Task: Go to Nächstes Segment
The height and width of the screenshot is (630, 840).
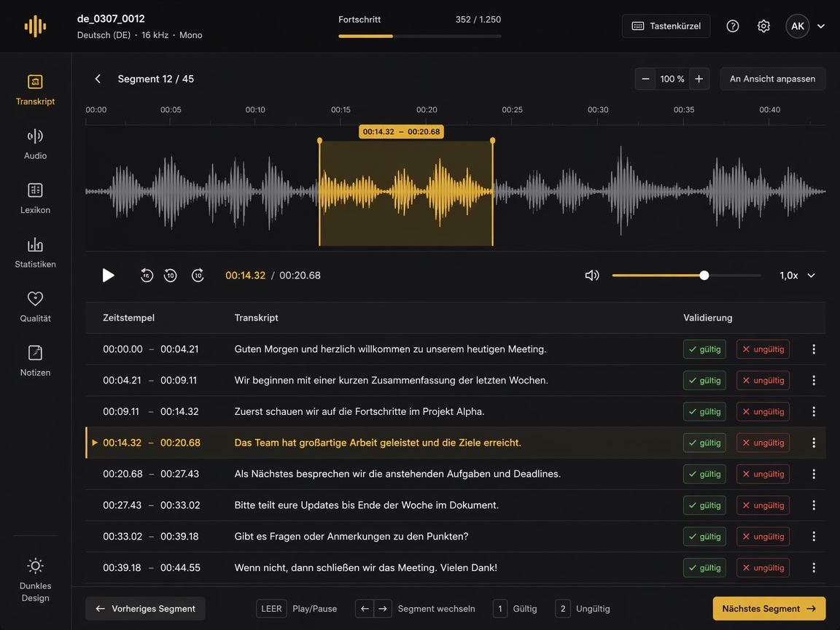Action: point(769,609)
